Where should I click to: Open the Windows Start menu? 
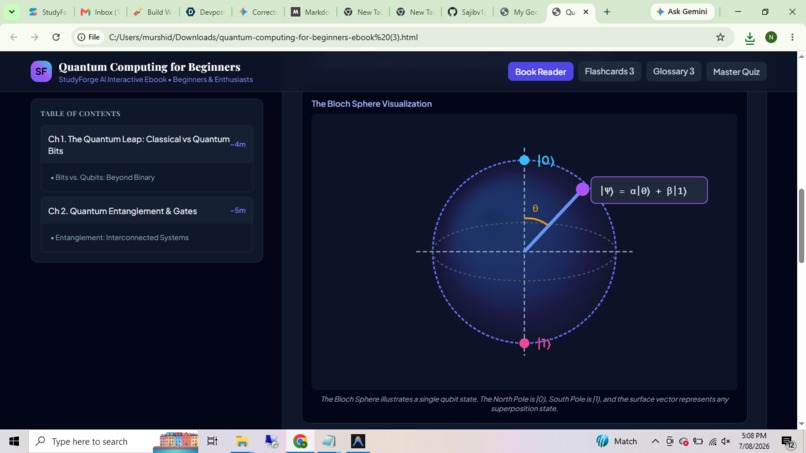coord(14,441)
